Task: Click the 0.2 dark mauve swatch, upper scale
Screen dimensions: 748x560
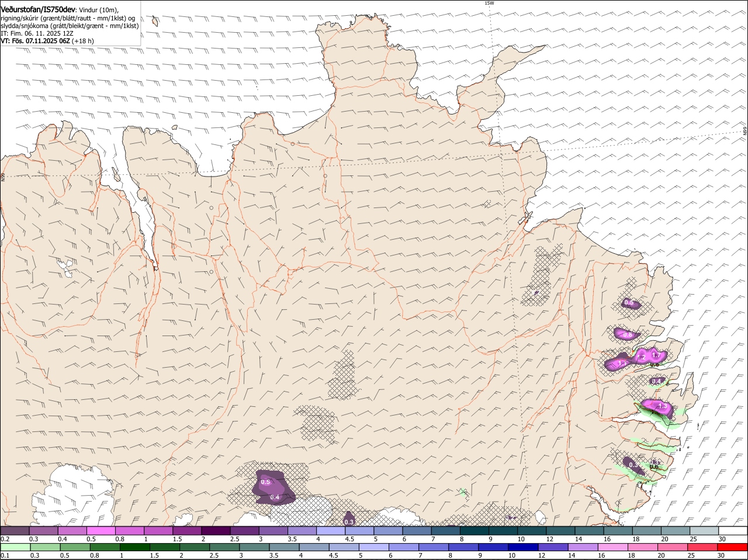Action: point(15,531)
